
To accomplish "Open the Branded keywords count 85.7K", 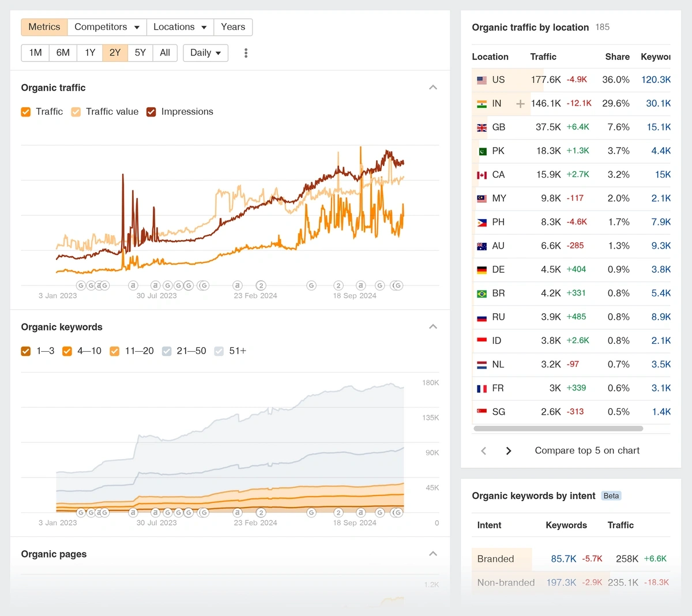I will pyautogui.click(x=563, y=559).
